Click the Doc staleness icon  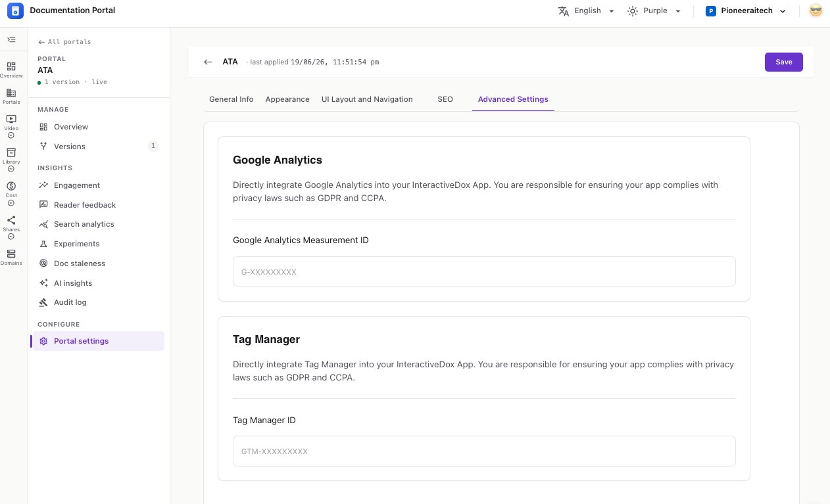[x=43, y=263]
